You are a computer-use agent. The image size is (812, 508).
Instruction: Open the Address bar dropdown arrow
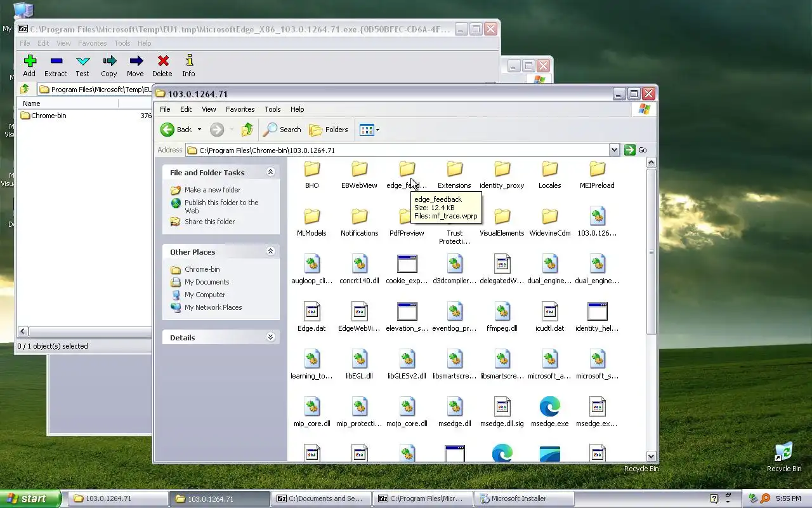(613, 150)
